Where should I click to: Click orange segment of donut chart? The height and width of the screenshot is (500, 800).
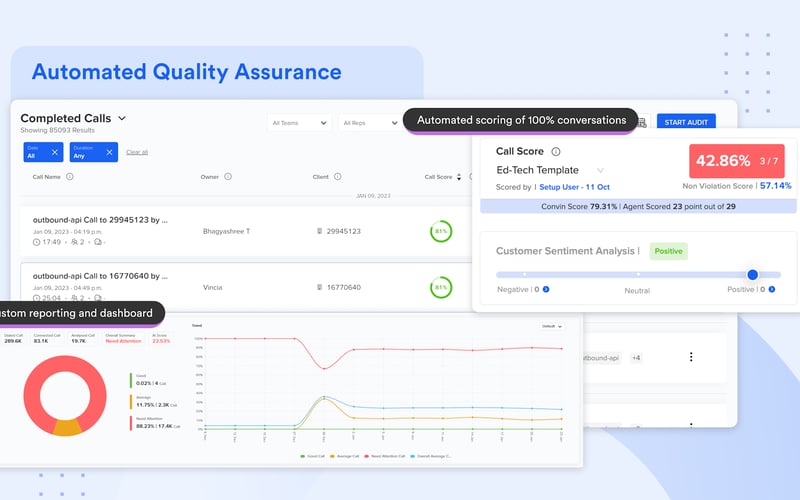point(66,427)
